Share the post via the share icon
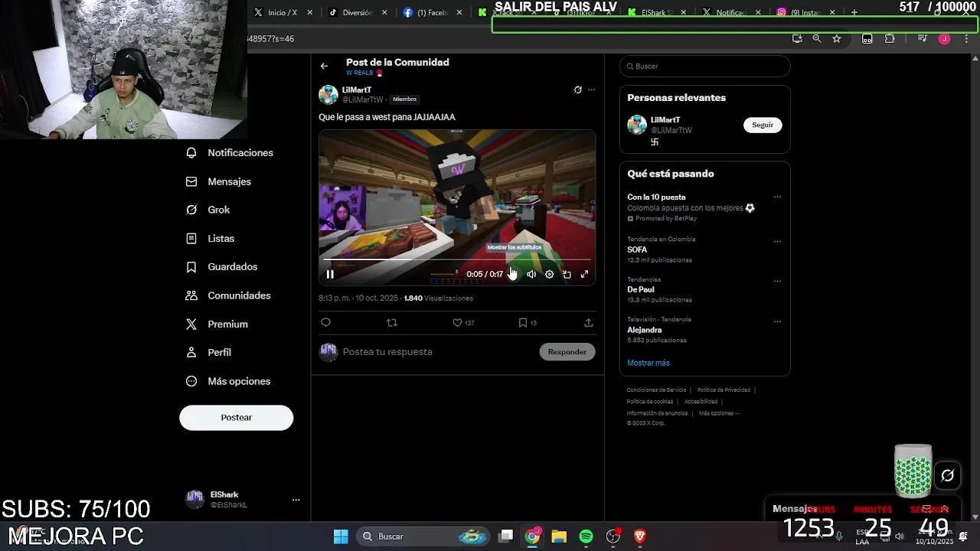This screenshot has width=980, height=551. pyautogui.click(x=589, y=323)
